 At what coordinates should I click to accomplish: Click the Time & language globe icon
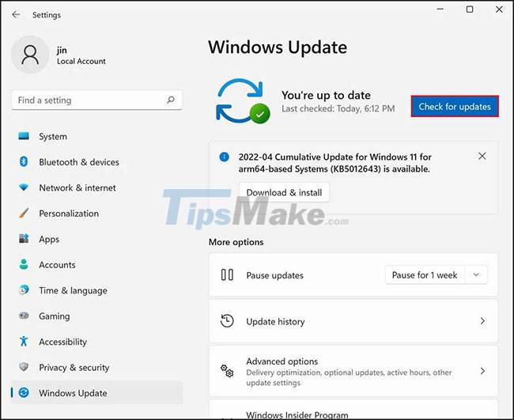click(x=24, y=289)
